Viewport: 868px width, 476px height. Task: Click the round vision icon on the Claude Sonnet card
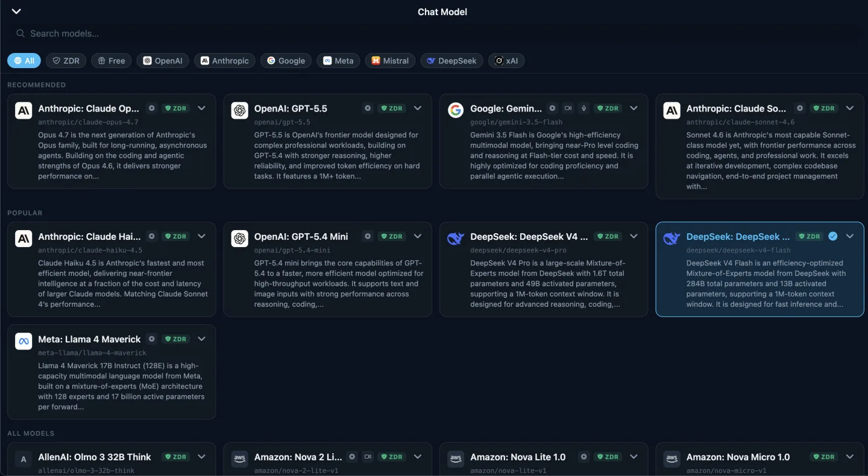click(800, 108)
